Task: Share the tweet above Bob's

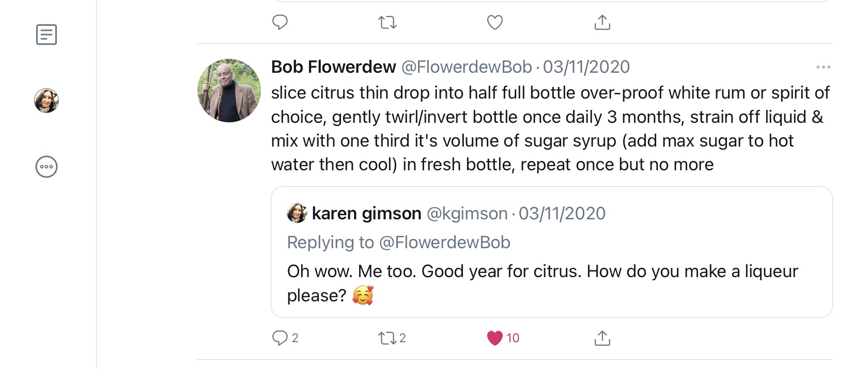Action: coord(602,22)
